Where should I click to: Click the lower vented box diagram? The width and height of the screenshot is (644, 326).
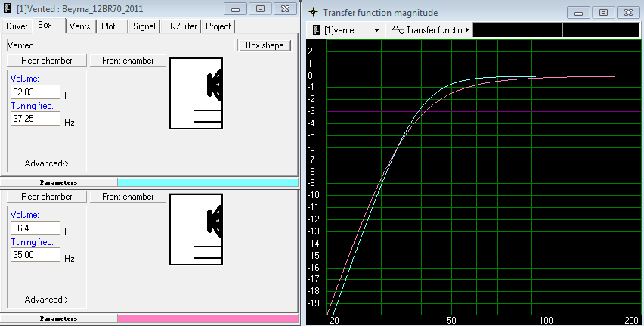(196, 231)
